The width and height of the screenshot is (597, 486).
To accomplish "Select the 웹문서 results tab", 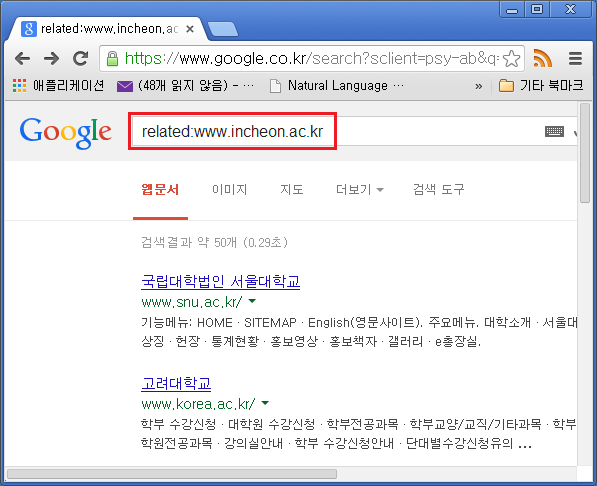I will [x=160, y=189].
